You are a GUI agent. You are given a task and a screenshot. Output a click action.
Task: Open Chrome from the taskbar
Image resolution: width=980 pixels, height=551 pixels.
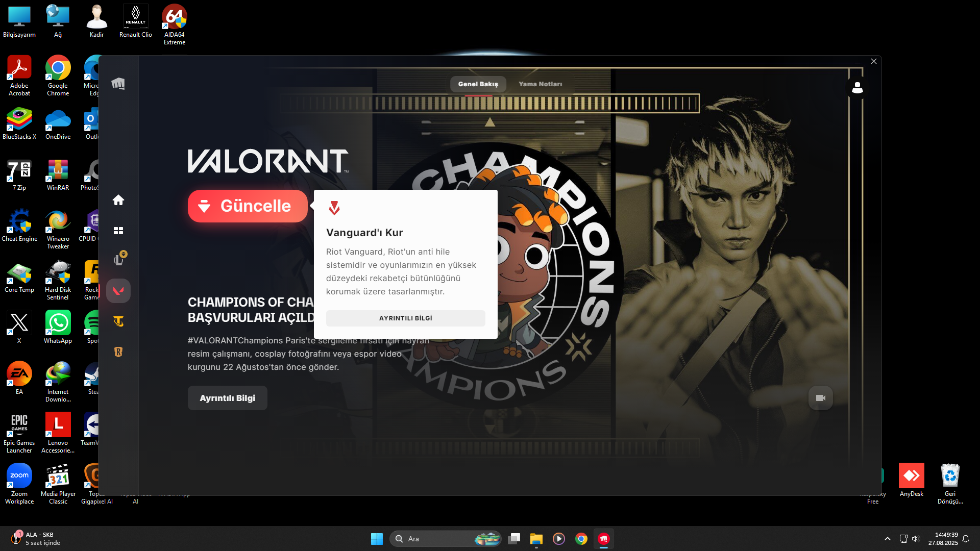pyautogui.click(x=581, y=539)
